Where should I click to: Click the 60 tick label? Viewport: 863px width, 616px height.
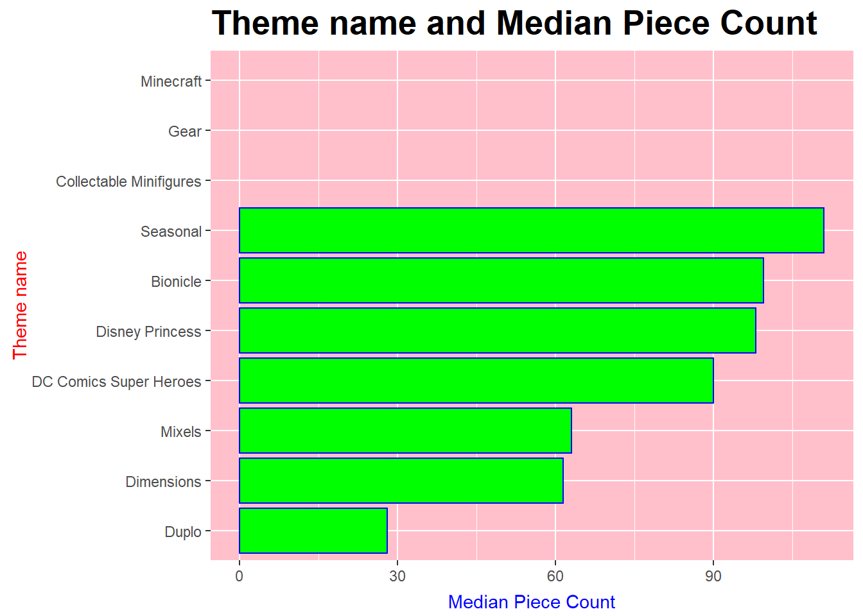[x=555, y=576]
